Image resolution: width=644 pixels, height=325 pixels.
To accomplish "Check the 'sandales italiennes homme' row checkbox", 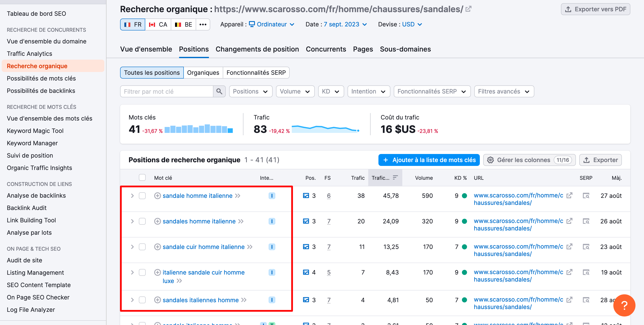I will click(x=142, y=300).
